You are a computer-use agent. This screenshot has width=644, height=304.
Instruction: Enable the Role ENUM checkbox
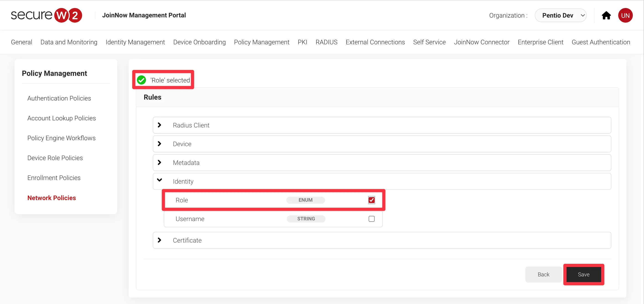371,200
